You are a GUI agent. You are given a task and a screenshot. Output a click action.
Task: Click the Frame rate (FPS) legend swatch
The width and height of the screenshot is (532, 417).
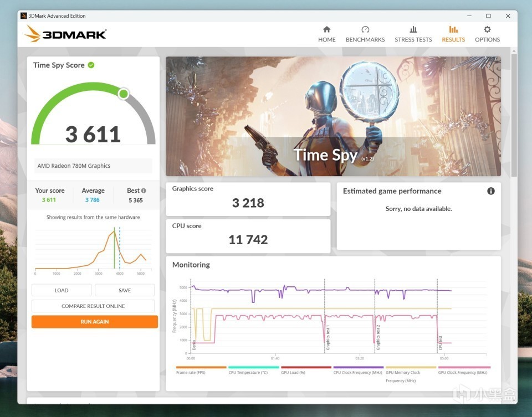[201, 367]
